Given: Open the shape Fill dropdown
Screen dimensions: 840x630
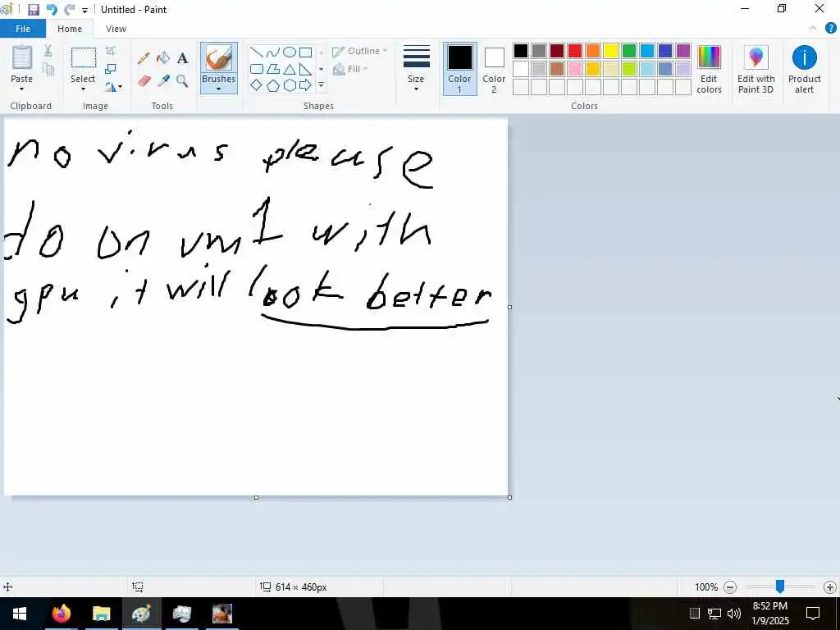Looking at the screenshot, I should click(x=350, y=69).
